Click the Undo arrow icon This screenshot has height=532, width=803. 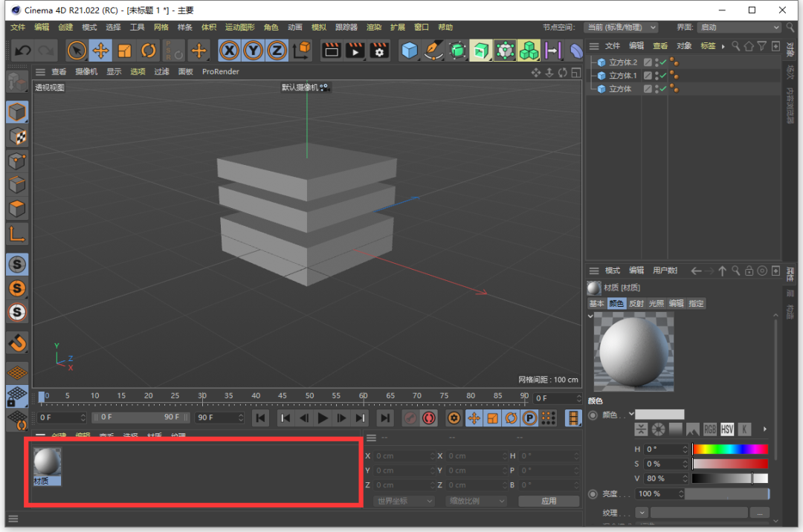pyautogui.click(x=22, y=51)
